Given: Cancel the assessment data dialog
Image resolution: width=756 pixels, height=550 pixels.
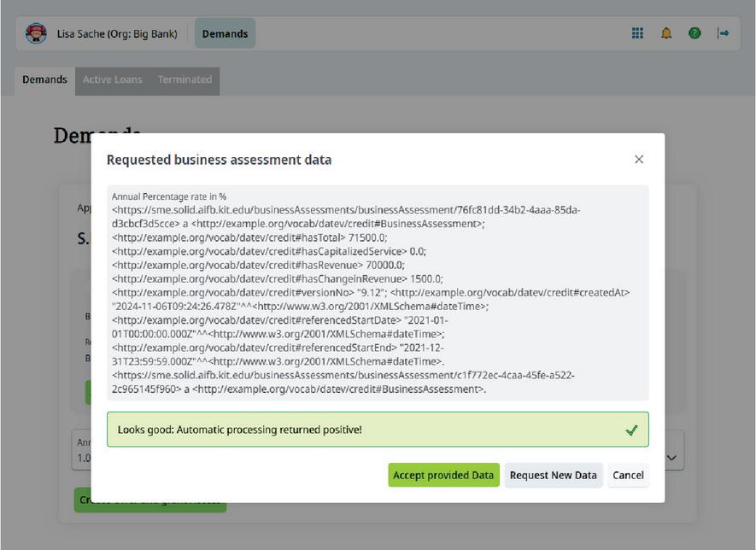Looking at the screenshot, I should pyautogui.click(x=628, y=476).
